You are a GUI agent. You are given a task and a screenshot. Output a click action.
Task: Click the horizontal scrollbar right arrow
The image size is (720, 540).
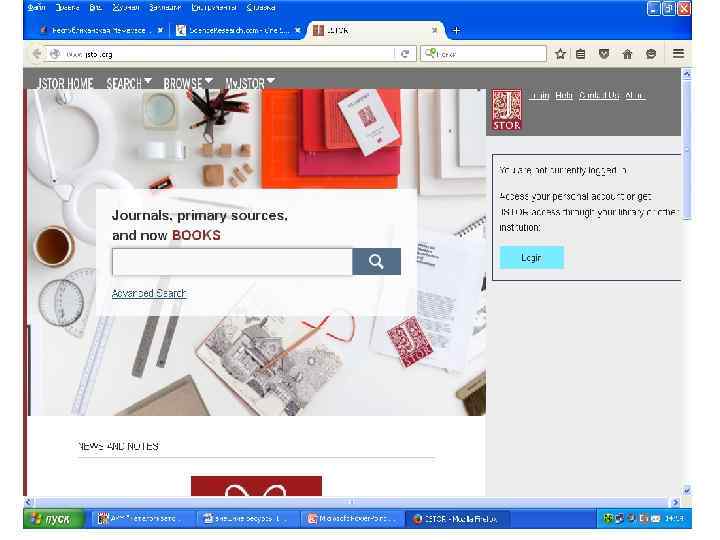click(x=675, y=502)
